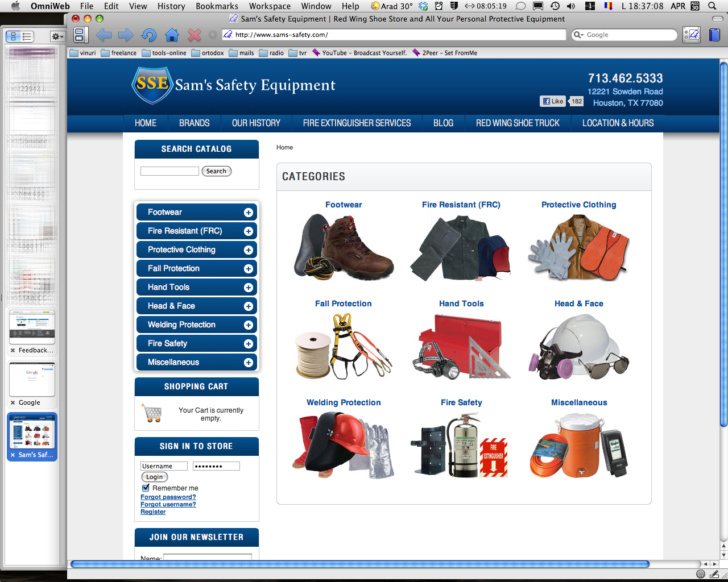
Task: Expand Protective Clothing sidebar plus icon
Action: 248,250
